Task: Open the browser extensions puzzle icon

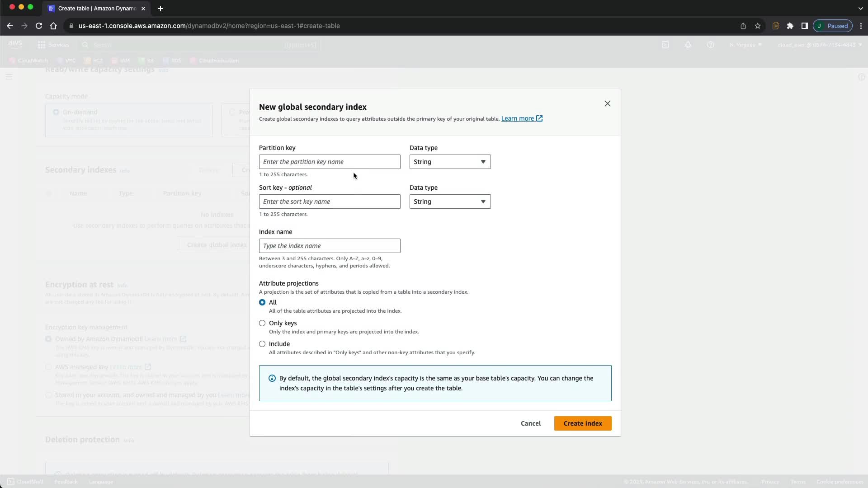Action: (790, 26)
